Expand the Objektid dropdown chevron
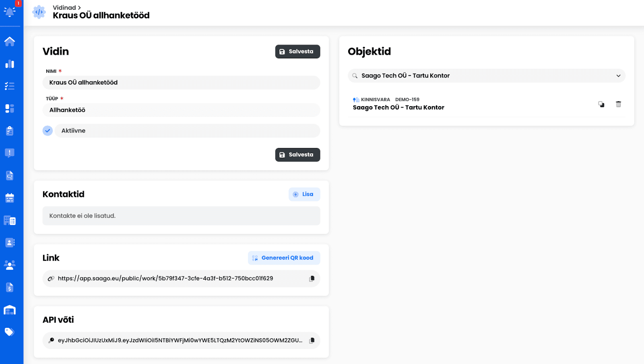 618,76
